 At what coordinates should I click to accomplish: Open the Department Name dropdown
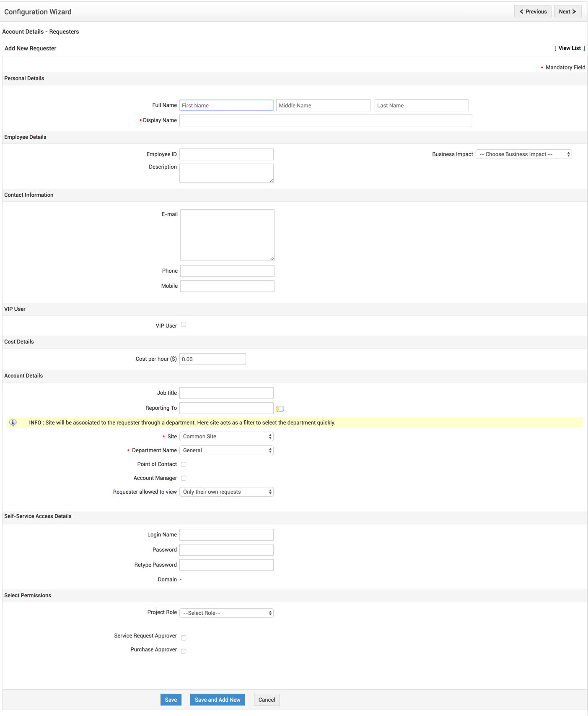click(226, 450)
